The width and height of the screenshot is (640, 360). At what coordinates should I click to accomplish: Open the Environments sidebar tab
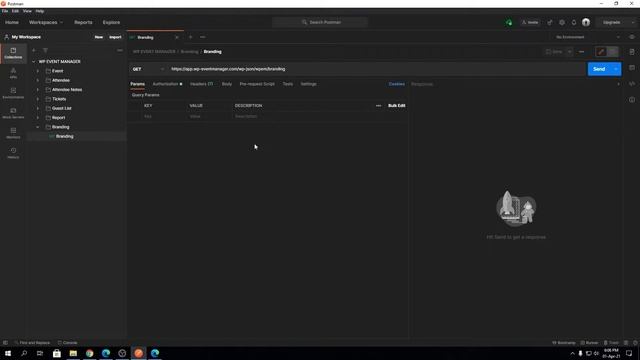pyautogui.click(x=13, y=93)
